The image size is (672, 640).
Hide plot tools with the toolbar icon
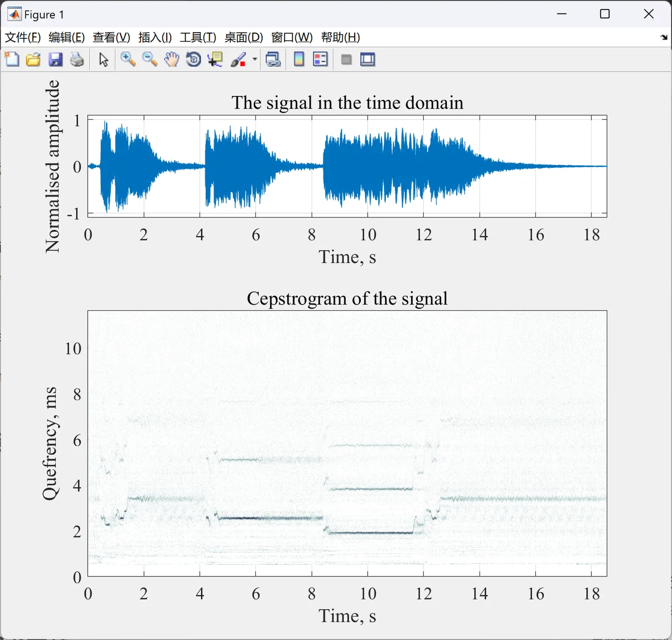[346, 60]
